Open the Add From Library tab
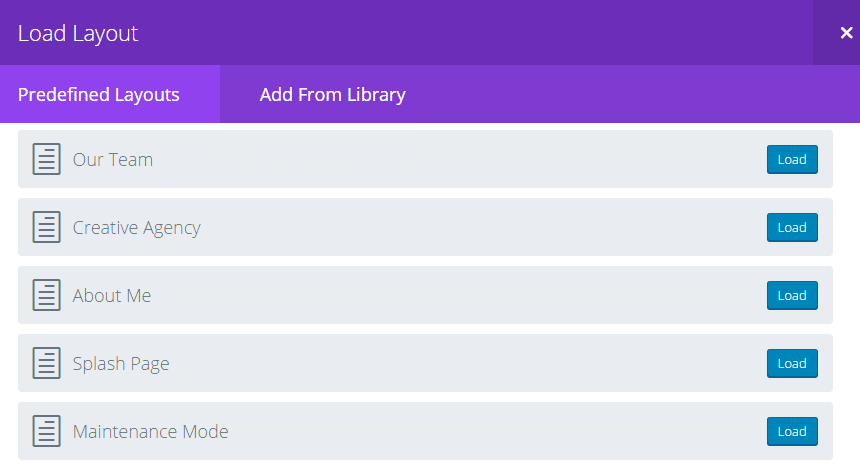 332,94
